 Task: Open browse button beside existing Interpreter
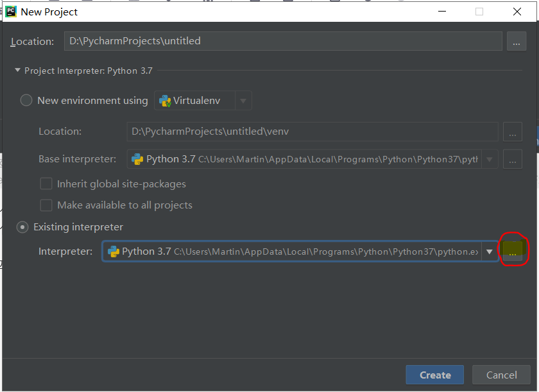pos(513,251)
